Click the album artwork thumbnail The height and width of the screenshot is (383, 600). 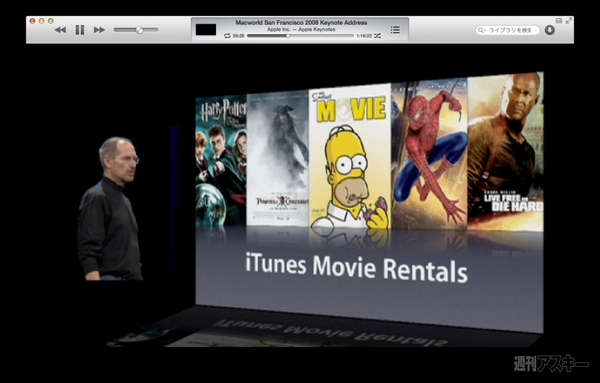click(x=206, y=29)
